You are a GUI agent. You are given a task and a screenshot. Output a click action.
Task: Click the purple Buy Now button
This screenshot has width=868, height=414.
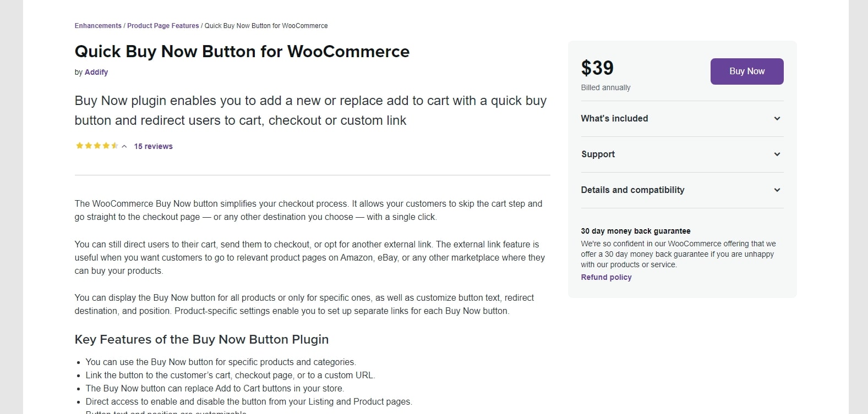coord(747,71)
